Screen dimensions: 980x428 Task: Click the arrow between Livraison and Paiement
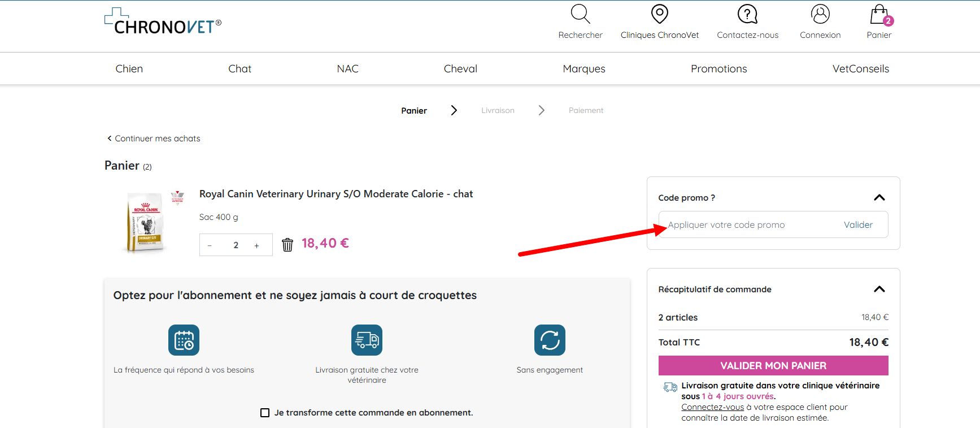[541, 110]
